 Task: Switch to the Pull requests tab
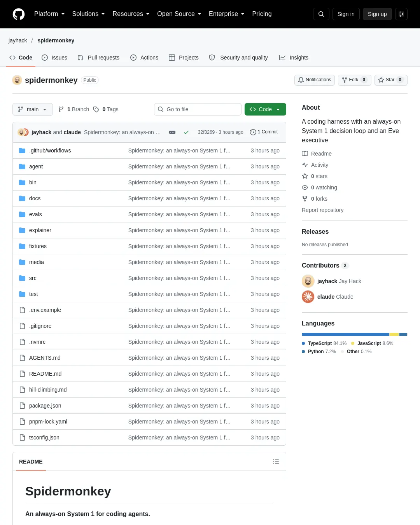click(x=98, y=58)
